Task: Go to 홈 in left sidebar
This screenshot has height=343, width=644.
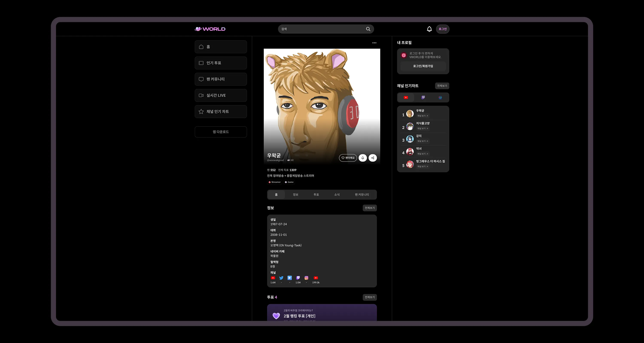Action: pyautogui.click(x=221, y=47)
